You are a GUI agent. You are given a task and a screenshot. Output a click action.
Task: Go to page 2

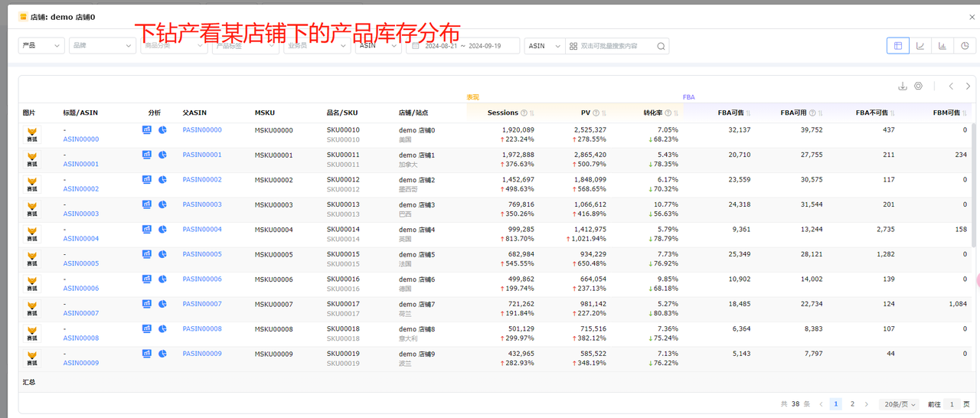pos(852,404)
